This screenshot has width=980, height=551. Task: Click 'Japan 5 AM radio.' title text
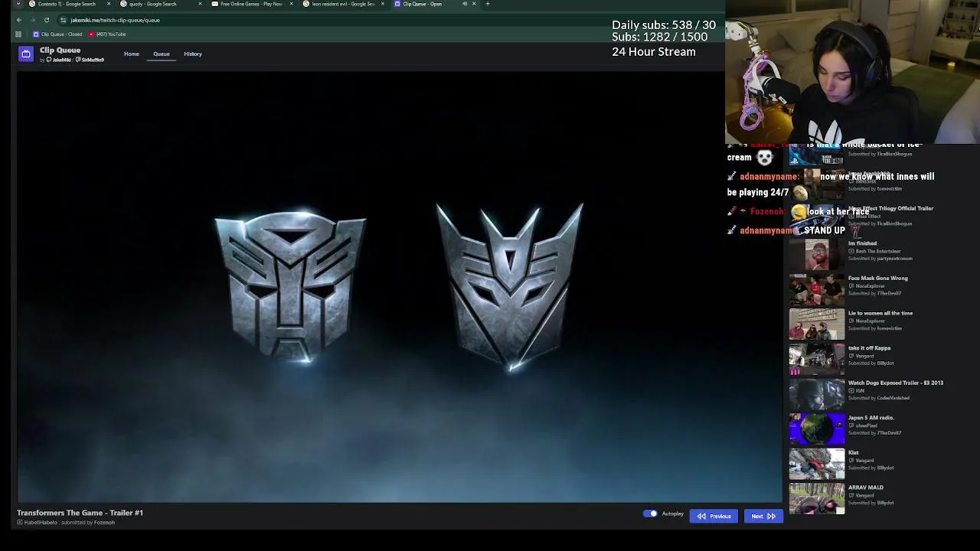tap(871, 418)
